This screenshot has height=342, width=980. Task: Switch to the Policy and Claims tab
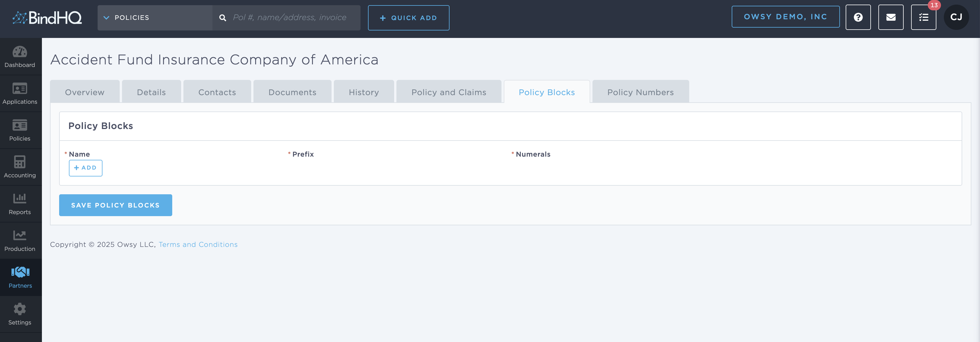pos(449,92)
